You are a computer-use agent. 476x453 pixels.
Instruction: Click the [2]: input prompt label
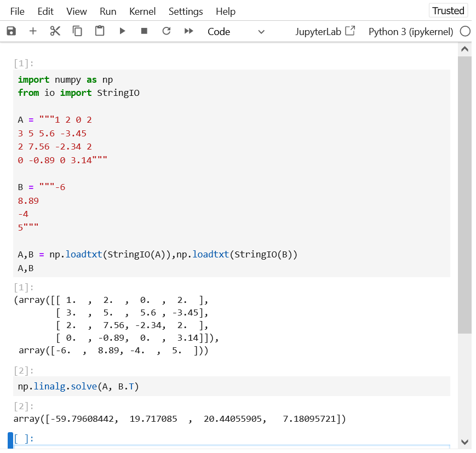click(x=24, y=371)
